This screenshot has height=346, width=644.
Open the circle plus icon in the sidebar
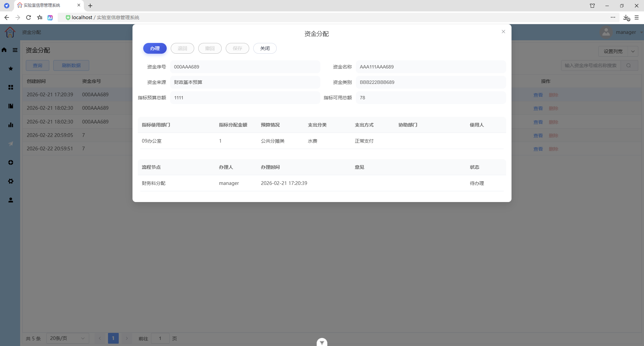(x=11, y=162)
